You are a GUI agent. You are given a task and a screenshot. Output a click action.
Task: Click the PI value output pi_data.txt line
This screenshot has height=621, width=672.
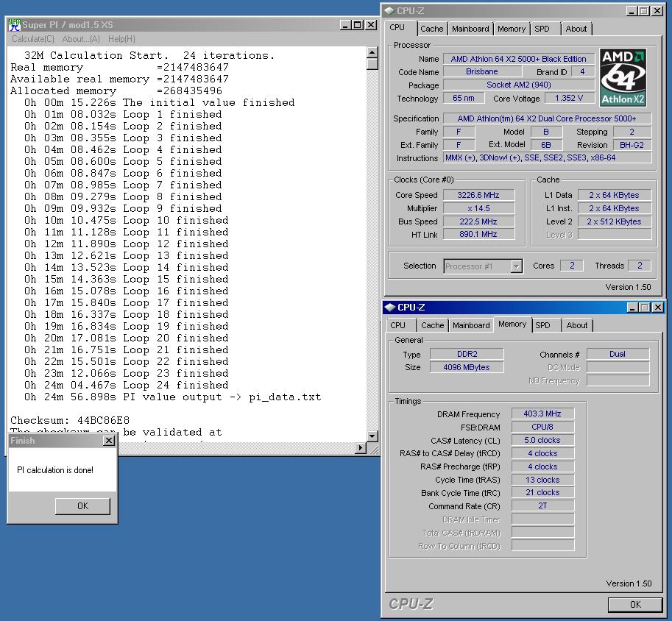pos(173,397)
